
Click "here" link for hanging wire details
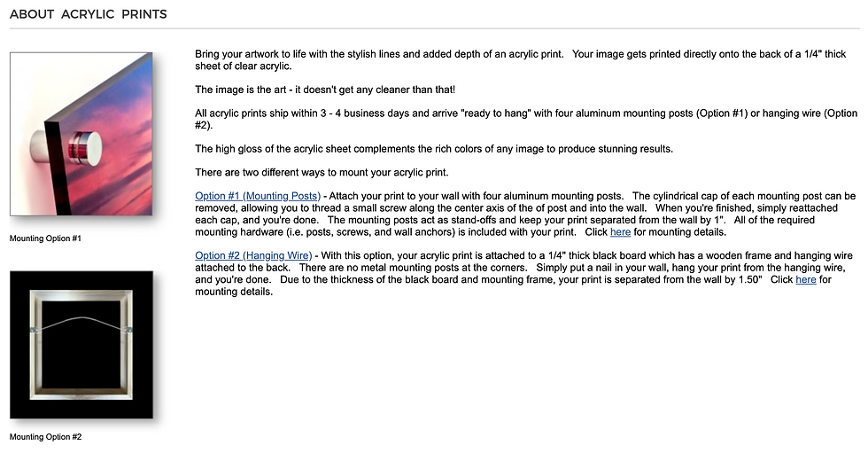806,280
